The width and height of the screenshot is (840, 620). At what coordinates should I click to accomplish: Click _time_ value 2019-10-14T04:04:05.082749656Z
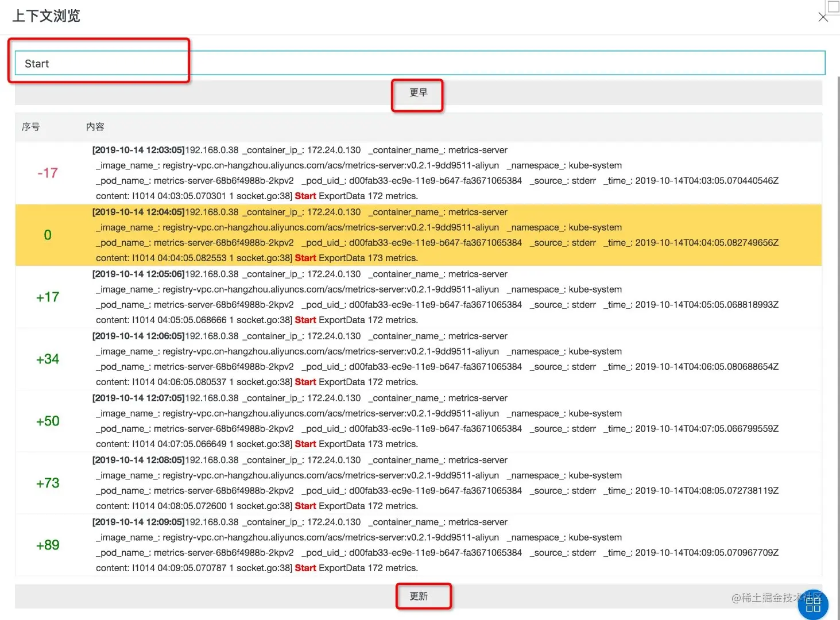pos(707,242)
